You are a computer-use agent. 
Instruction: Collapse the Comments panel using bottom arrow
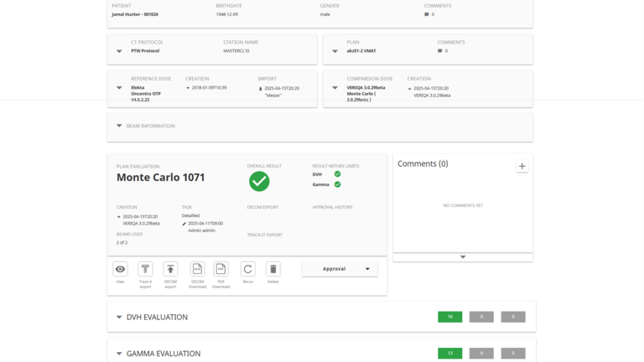point(463,257)
